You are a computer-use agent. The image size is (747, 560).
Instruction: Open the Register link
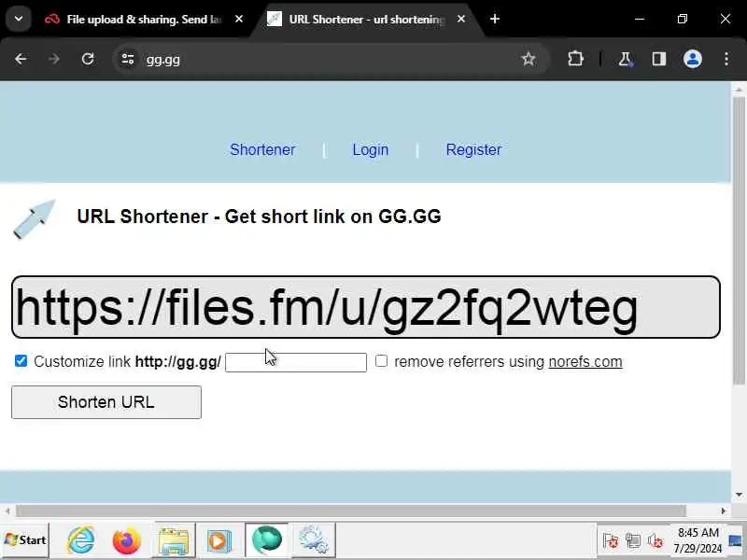click(473, 149)
